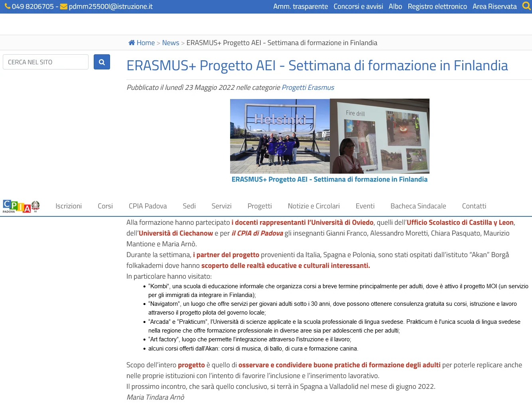Click the envelope email icon
The width and height of the screenshot is (532, 410).
[63, 6]
